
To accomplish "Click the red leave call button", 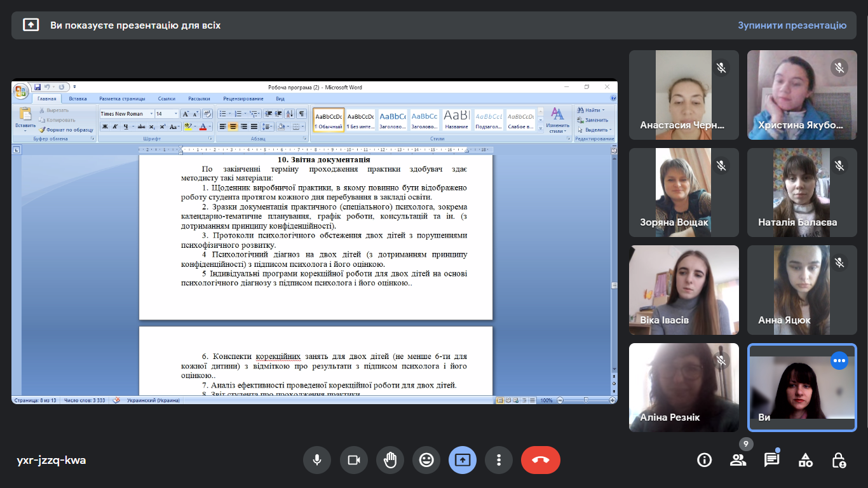I will click(540, 460).
